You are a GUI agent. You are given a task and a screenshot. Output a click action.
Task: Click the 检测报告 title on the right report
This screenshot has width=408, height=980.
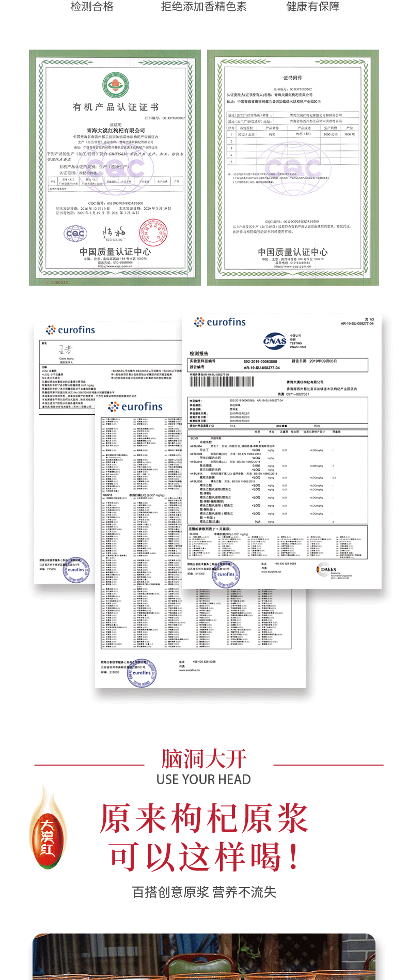[x=199, y=353]
